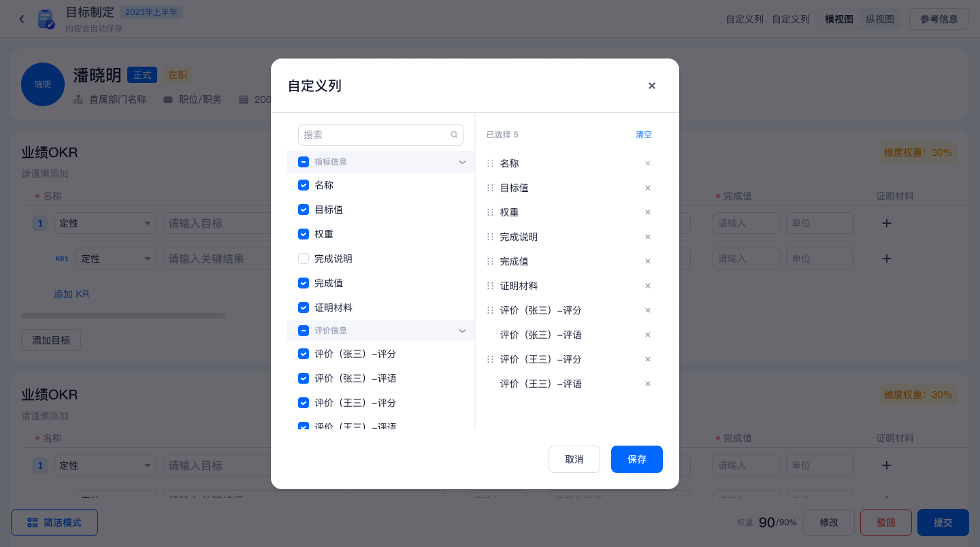Click the 保存 button
This screenshot has width=980, height=547.
(x=636, y=459)
